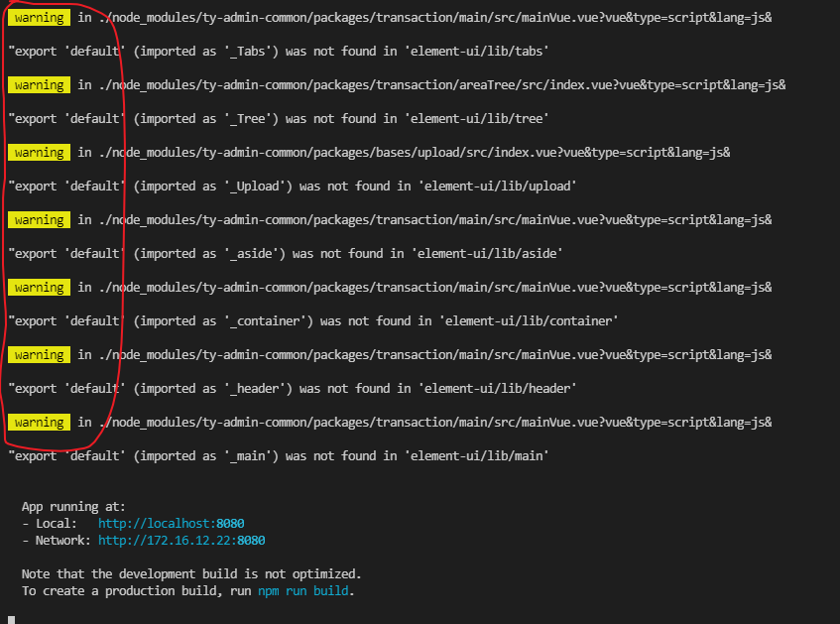Open the http://localhost:8080 local link
This screenshot has width=840, height=624.
pyautogui.click(x=171, y=523)
